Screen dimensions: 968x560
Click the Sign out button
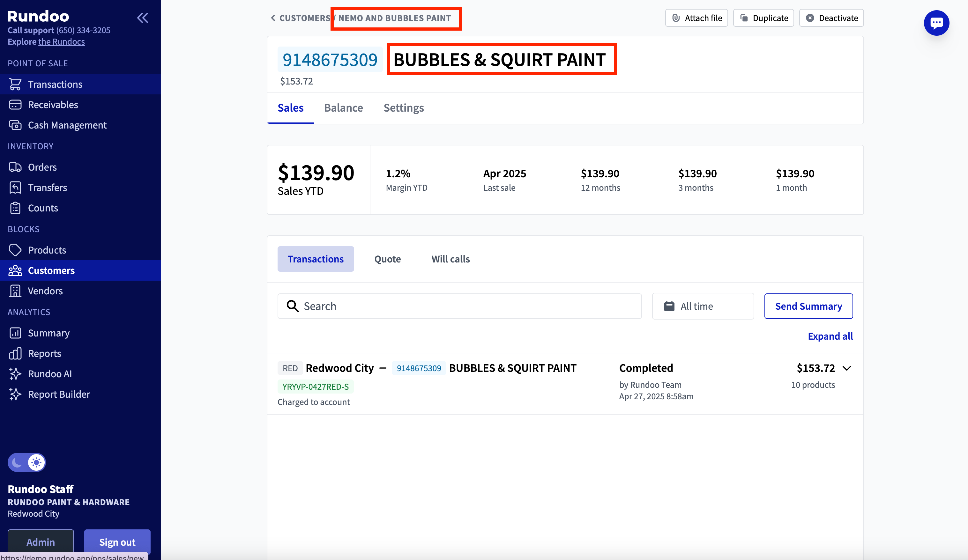[x=117, y=542]
